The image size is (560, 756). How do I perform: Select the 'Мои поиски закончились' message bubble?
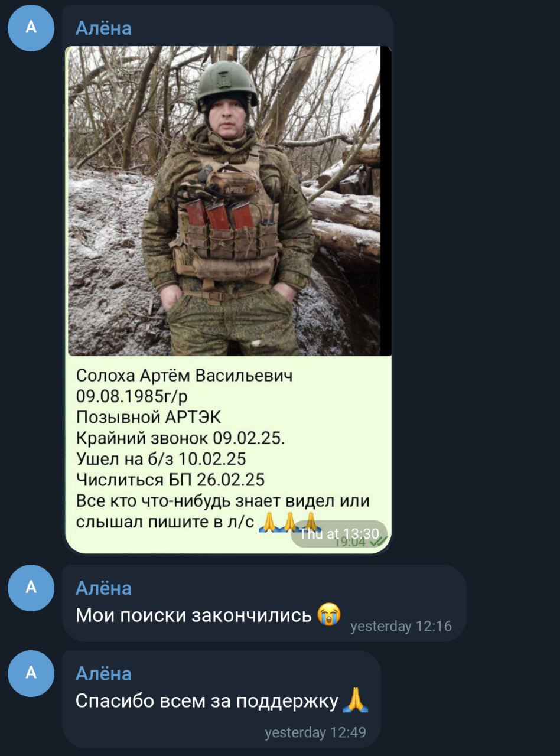(x=264, y=603)
